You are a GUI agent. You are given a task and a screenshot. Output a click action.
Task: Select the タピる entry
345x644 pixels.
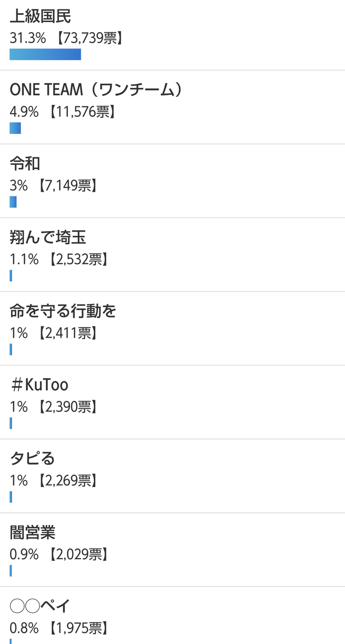click(x=32, y=459)
